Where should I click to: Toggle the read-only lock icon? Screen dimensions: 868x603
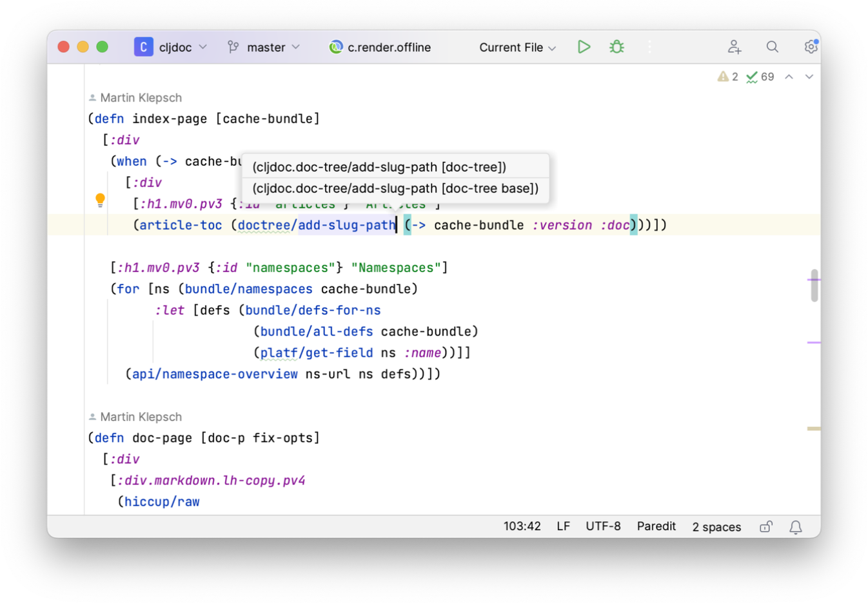(x=765, y=527)
